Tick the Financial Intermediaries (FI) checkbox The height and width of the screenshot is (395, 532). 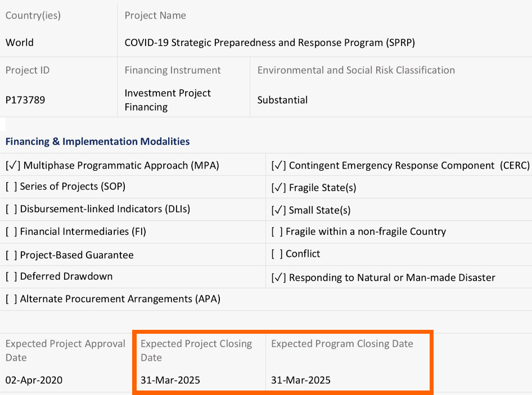click(11, 231)
